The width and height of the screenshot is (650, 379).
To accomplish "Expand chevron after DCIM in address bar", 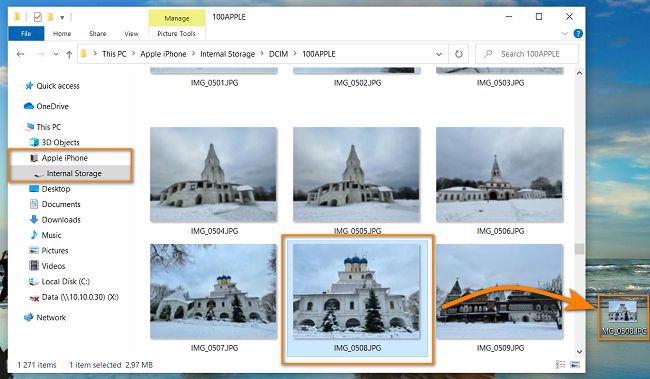I will click(295, 54).
